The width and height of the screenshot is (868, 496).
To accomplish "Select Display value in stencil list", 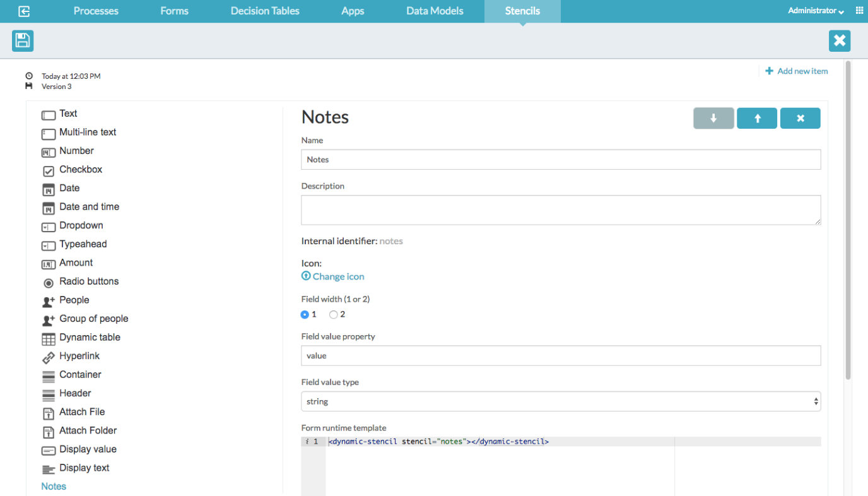I will point(88,449).
